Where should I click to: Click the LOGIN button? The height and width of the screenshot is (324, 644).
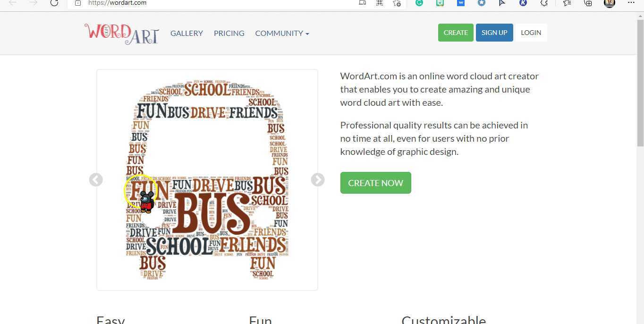pyautogui.click(x=531, y=33)
